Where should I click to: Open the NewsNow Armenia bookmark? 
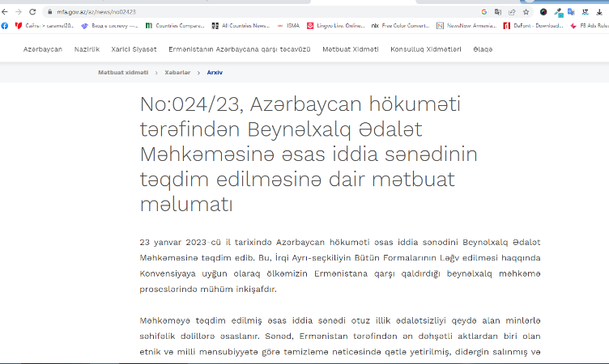466,26
